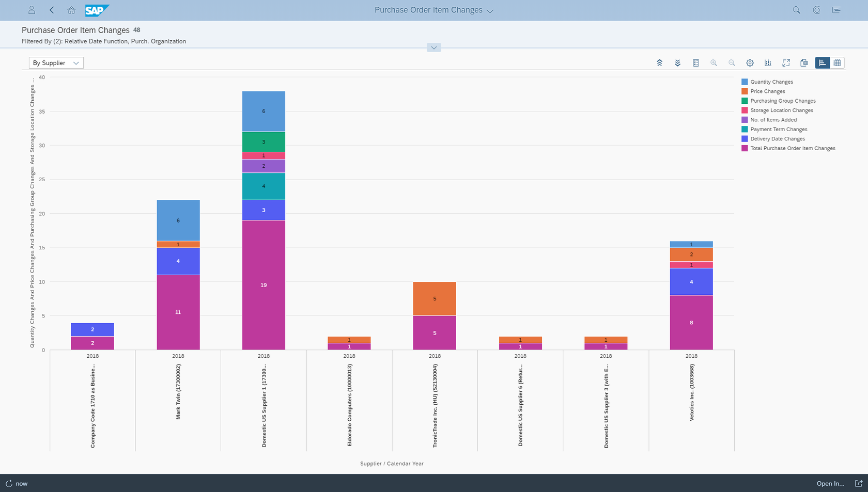
Task: Maximize chart with fullscreen icon
Action: tap(786, 63)
